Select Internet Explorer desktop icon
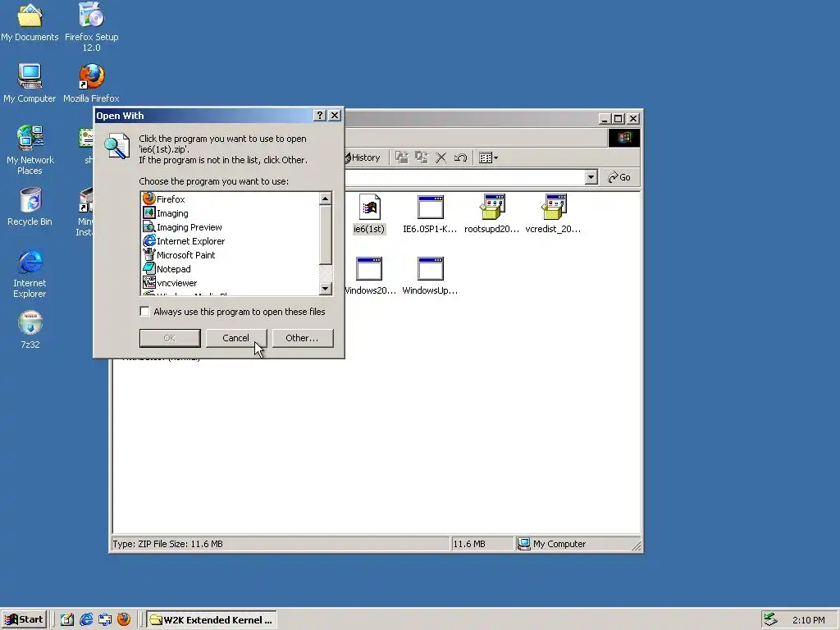Viewport: 840px width, 630px height. click(30, 273)
